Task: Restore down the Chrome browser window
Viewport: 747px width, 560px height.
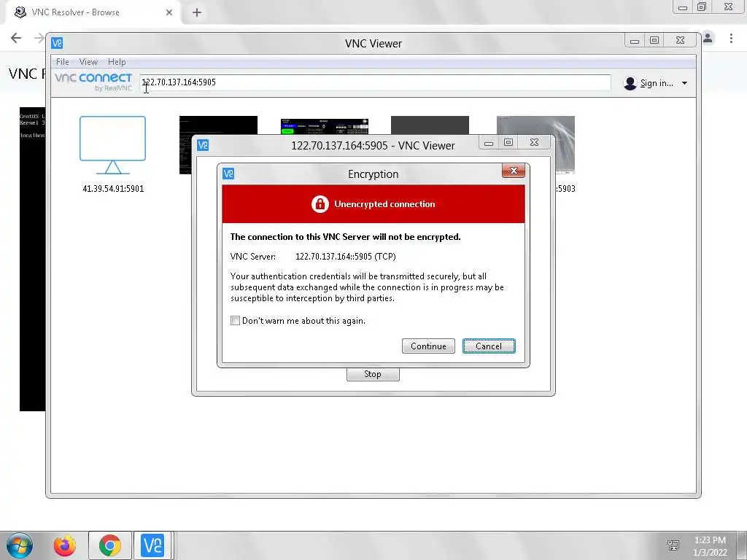Action: [x=702, y=7]
